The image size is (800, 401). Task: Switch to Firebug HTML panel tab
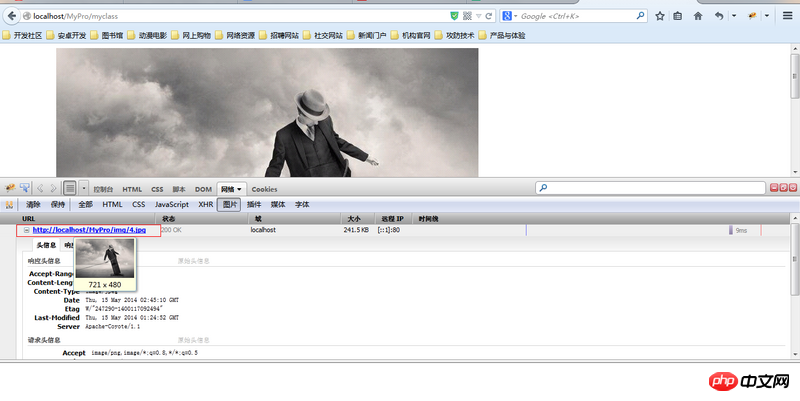coord(132,189)
